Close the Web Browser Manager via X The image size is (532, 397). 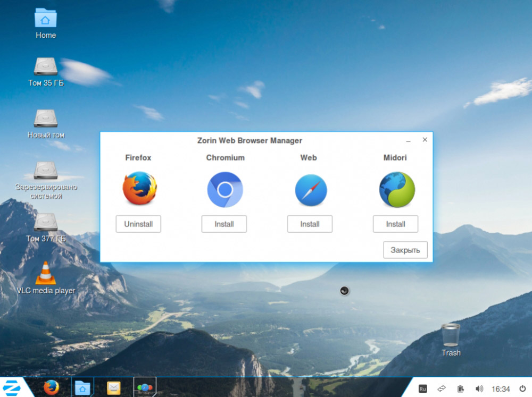pos(425,140)
